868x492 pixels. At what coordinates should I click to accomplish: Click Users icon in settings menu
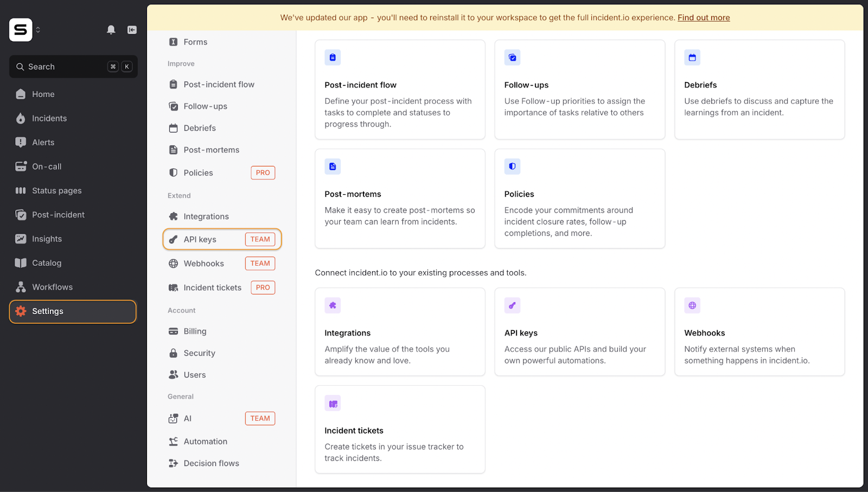[x=174, y=375]
